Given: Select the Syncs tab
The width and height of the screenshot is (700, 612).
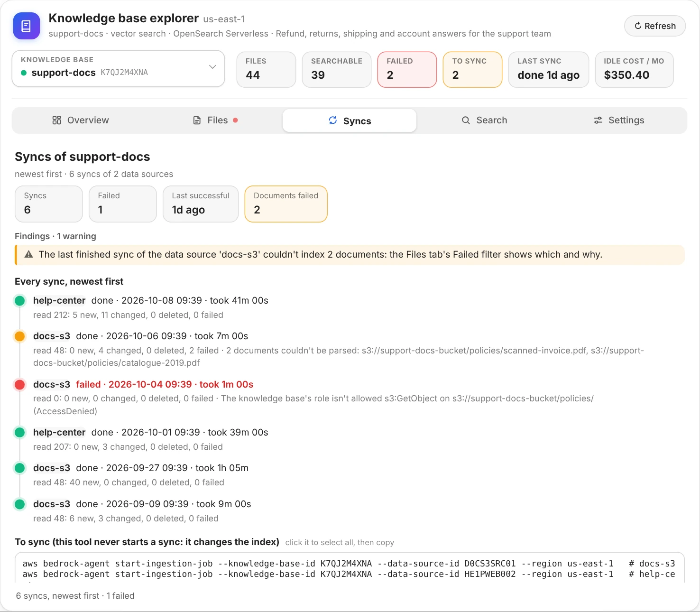Looking at the screenshot, I should [x=350, y=121].
